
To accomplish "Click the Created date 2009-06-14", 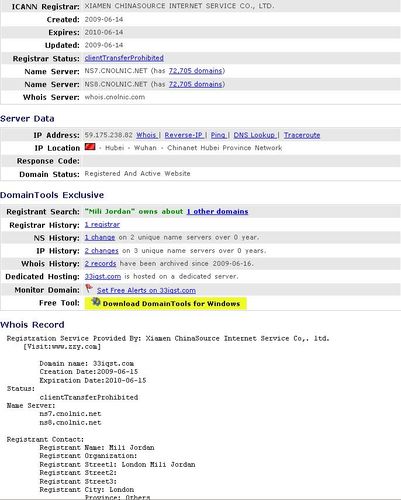I will pyautogui.click(x=104, y=19).
